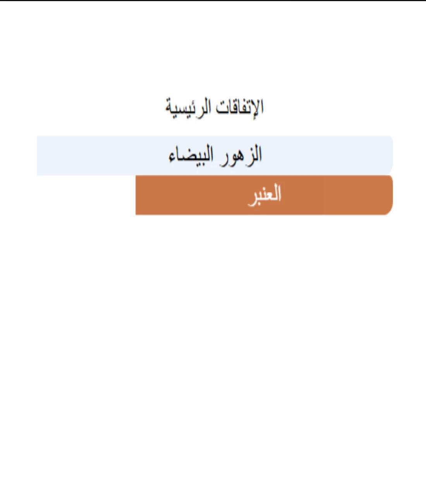Open the الزهور البيضاء accord entry

pyautogui.click(x=215, y=155)
